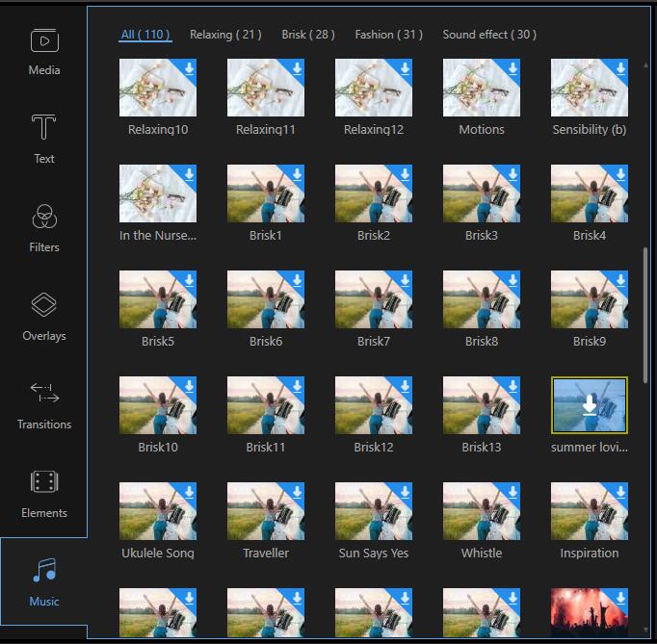The height and width of the screenshot is (644, 657).
Task: Click the 'Inspiration' track name
Action: click(x=590, y=554)
